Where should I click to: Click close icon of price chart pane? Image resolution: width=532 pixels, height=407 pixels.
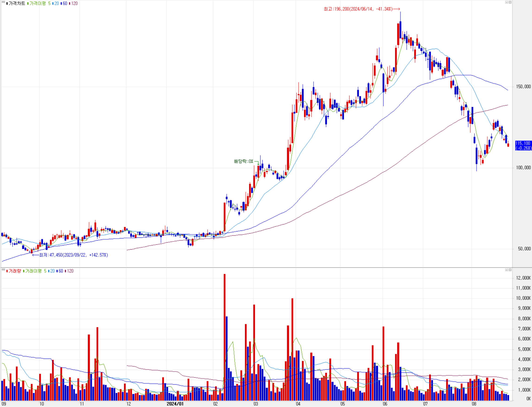click(510, 2)
